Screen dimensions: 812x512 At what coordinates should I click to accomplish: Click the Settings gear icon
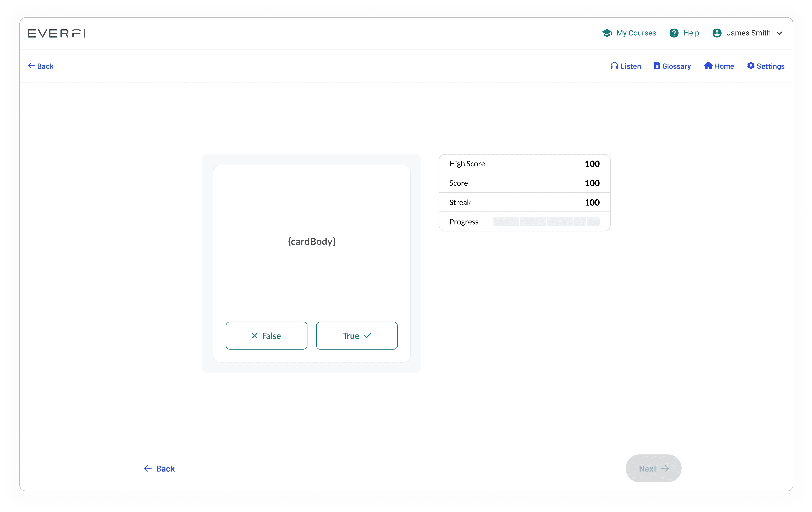coord(751,66)
